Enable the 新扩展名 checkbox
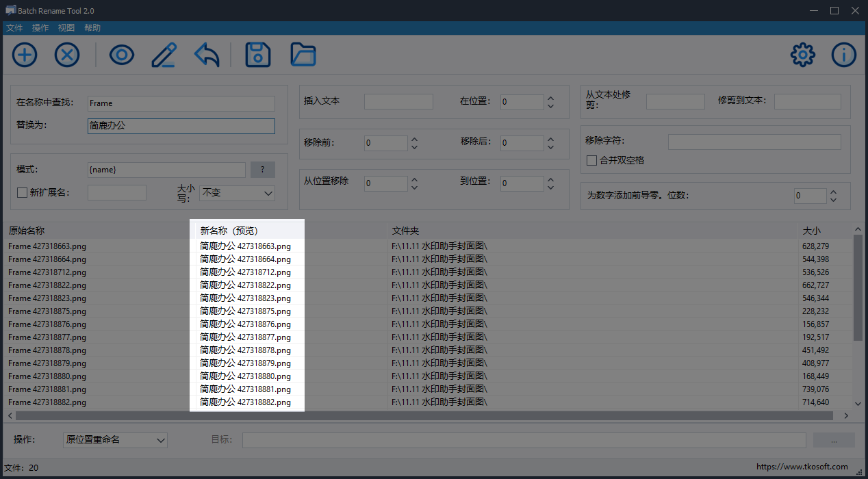This screenshot has height=479, width=868. point(22,193)
